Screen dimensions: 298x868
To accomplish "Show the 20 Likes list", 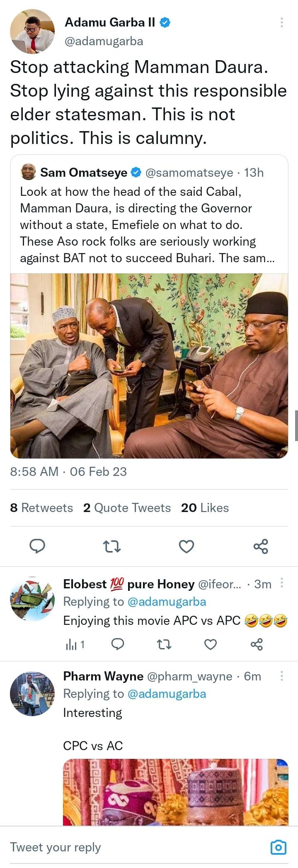I will pyautogui.click(x=205, y=508).
